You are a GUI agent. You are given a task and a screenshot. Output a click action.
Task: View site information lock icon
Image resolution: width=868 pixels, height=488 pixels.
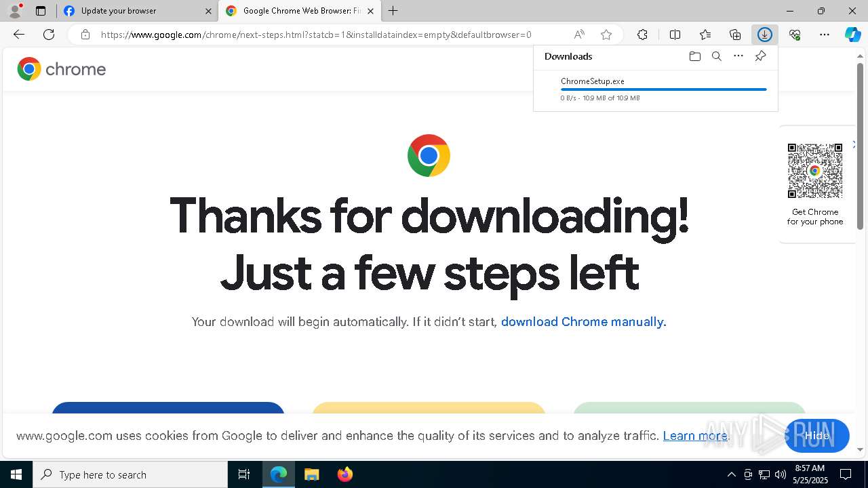pos(85,35)
